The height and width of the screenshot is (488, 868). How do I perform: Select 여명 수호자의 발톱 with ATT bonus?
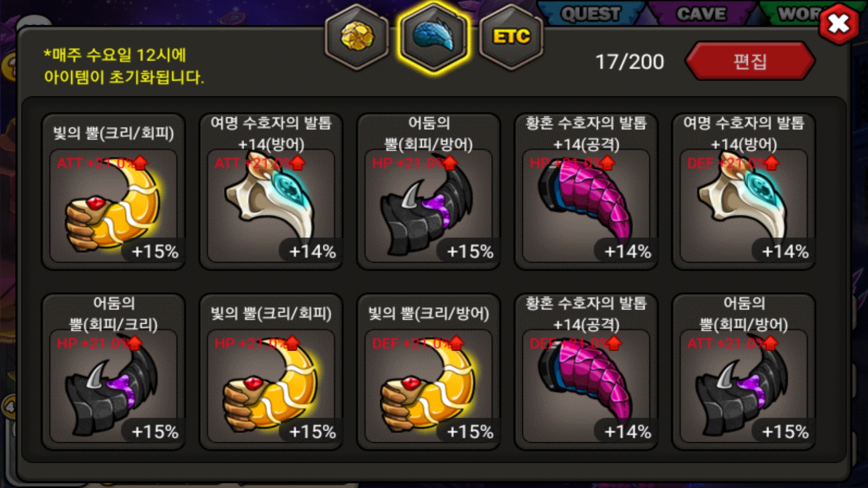coord(271,192)
